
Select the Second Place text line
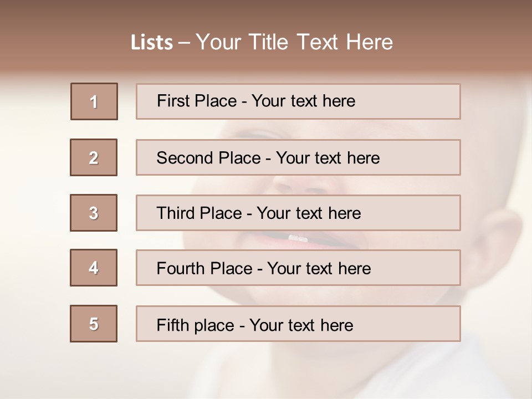[268, 158]
